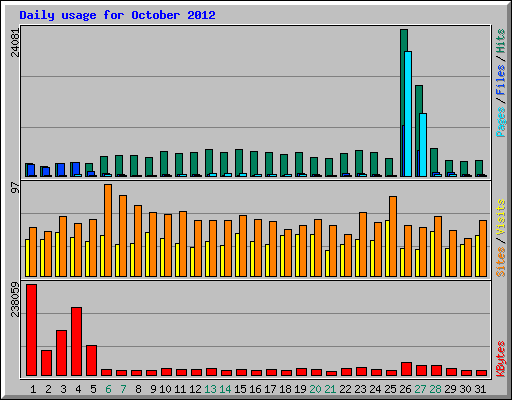512x400 pixels.
Task: Click the yellow "Visits" legend label
Action: pyautogui.click(x=500, y=217)
